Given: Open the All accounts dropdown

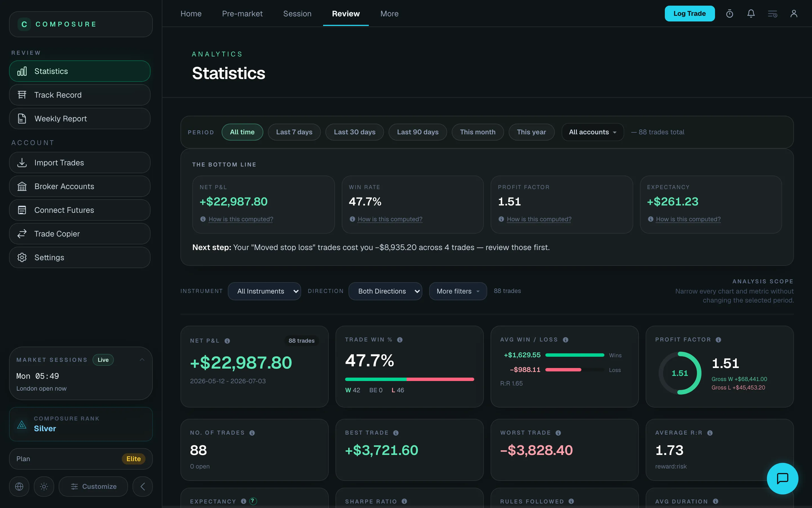Looking at the screenshot, I should (x=593, y=132).
